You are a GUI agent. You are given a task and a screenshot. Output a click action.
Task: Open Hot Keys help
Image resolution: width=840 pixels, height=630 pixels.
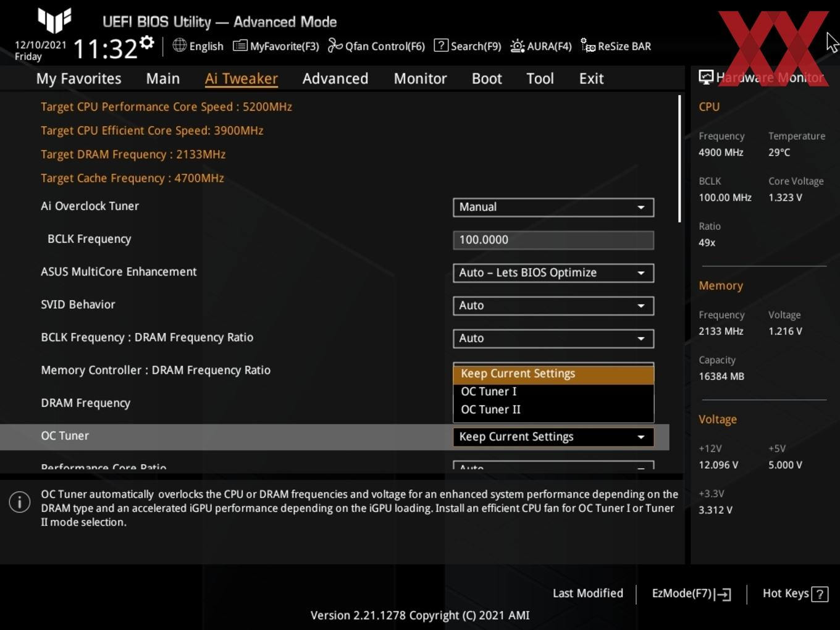click(795, 594)
